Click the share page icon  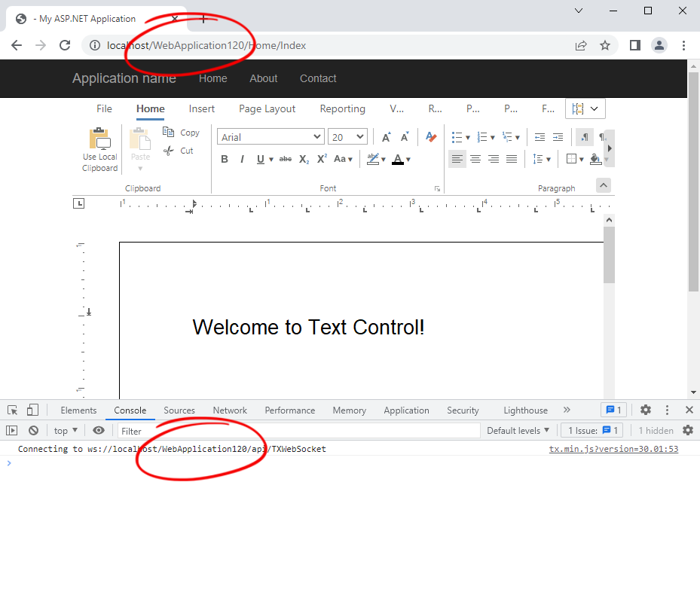(581, 45)
